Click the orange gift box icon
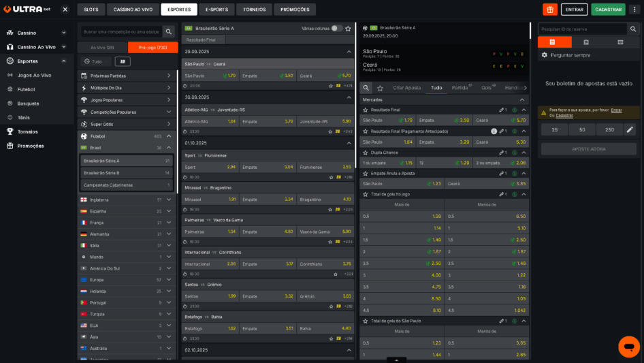This screenshot has width=644, height=363. pos(549,10)
